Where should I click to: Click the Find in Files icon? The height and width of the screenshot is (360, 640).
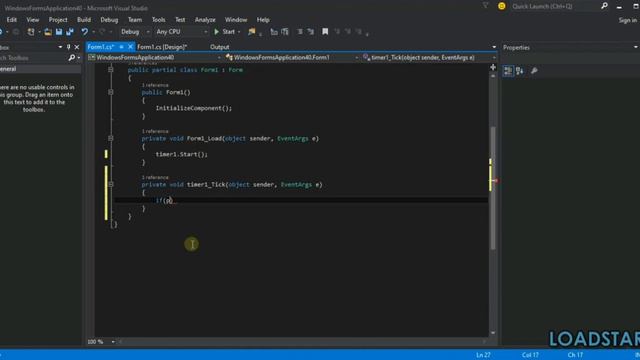[251, 32]
